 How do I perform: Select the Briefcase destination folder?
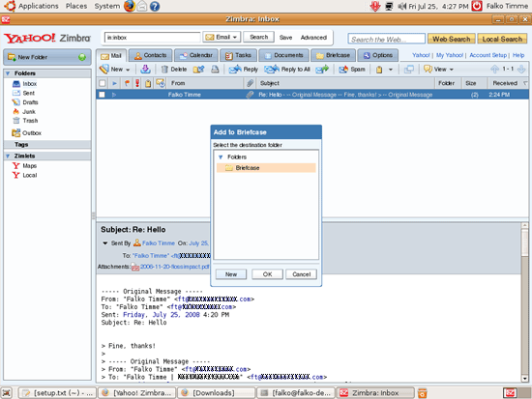click(266, 168)
